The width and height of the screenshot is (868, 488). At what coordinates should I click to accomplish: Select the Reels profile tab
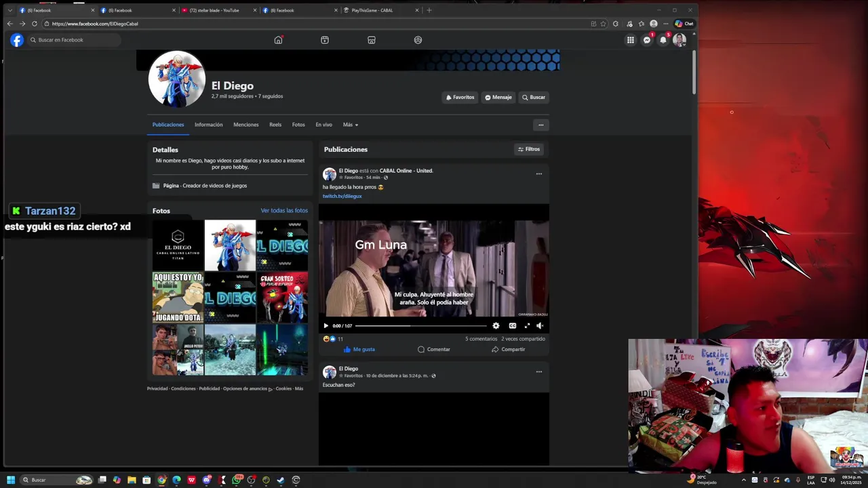[x=275, y=125]
